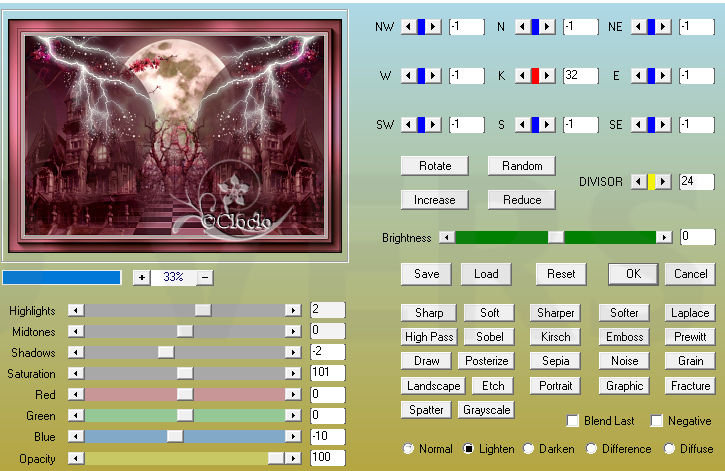Save the current filter settings
The height and width of the screenshot is (471, 725).
click(x=426, y=274)
